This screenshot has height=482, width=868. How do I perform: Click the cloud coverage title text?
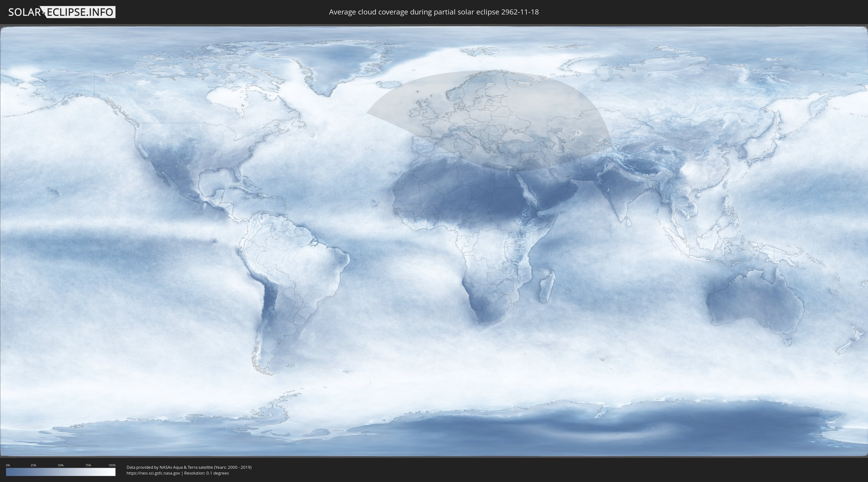pyautogui.click(x=434, y=12)
